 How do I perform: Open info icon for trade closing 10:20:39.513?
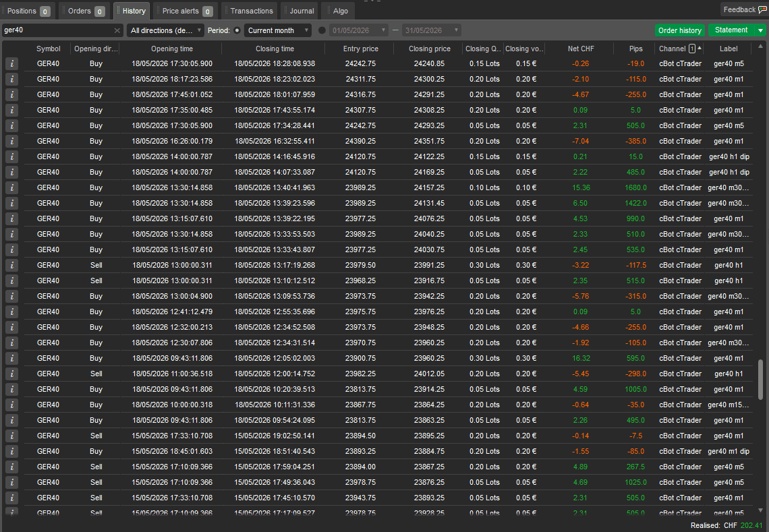(11, 389)
